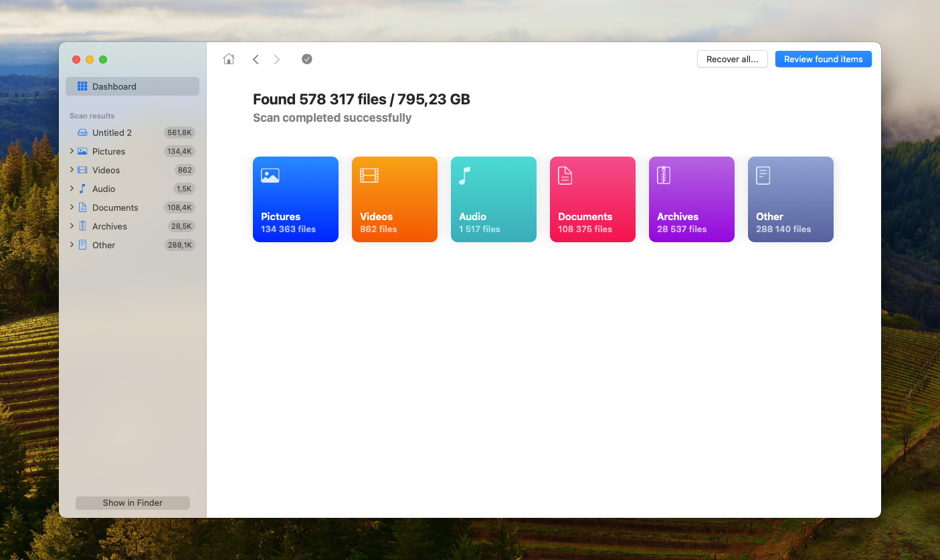Click the Recover all... button
The width and height of the screenshot is (940, 560).
click(732, 60)
